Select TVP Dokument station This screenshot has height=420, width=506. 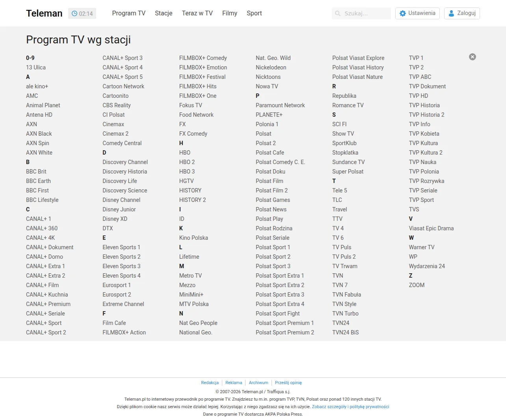pos(427,86)
